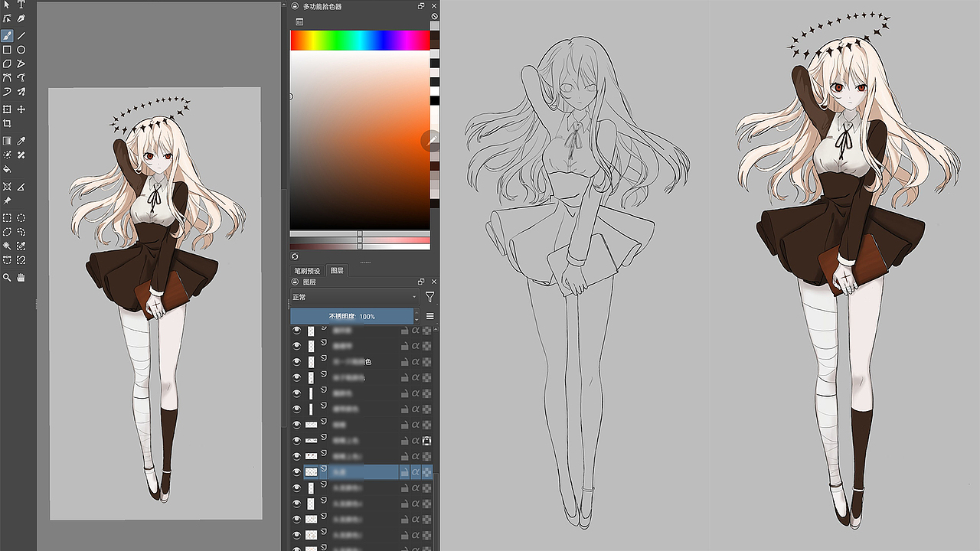Image resolution: width=980 pixels, height=551 pixels.
Task: Select the Gradient tool
Action: pyautogui.click(x=7, y=141)
